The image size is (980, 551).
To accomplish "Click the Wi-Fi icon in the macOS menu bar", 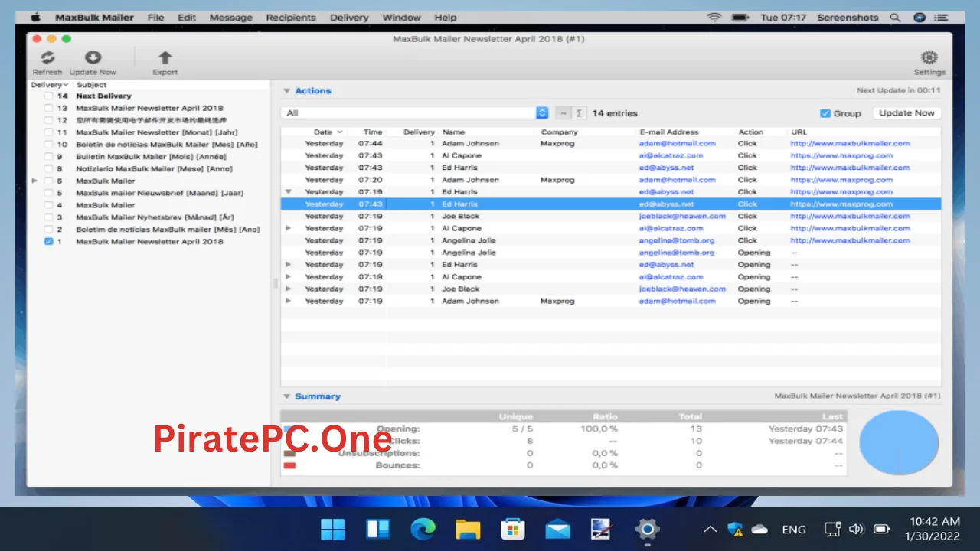I will point(714,18).
